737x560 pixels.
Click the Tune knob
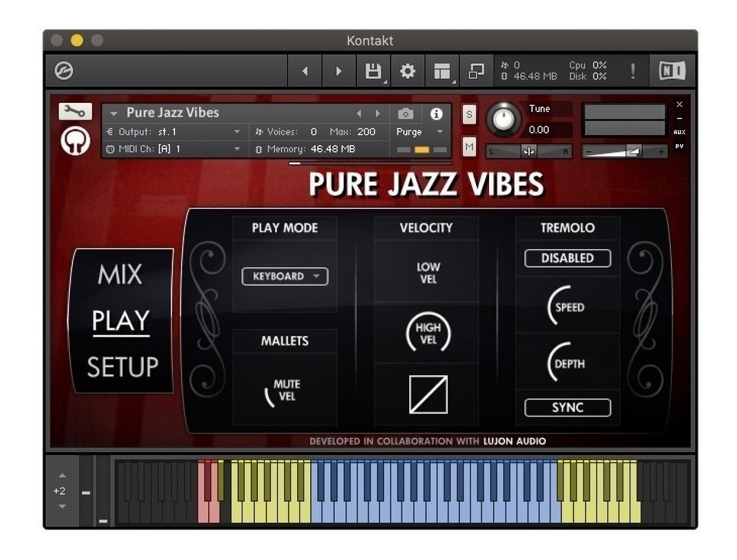(x=504, y=118)
